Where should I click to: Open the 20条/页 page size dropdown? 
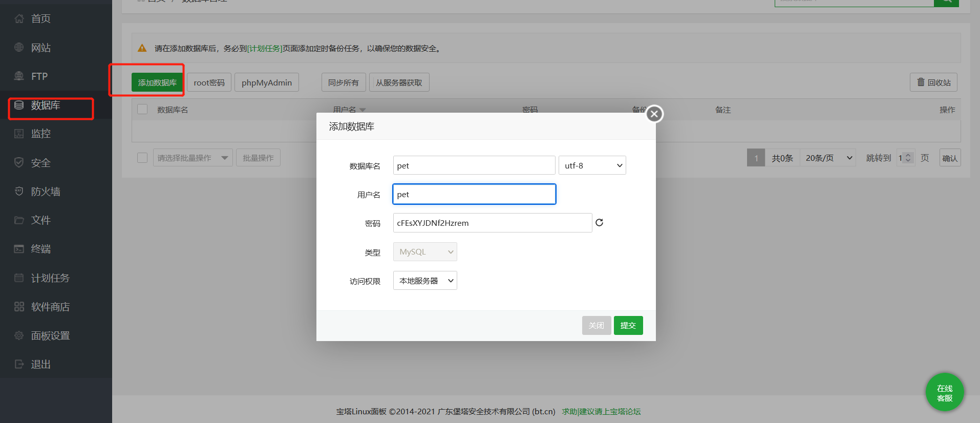(x=828, y=158)
